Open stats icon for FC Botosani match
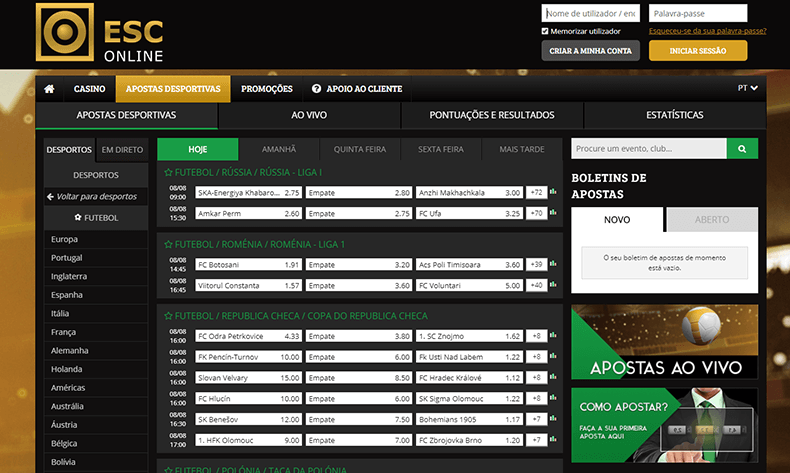The width and height of the screenshot is (790, 473). 553,264
